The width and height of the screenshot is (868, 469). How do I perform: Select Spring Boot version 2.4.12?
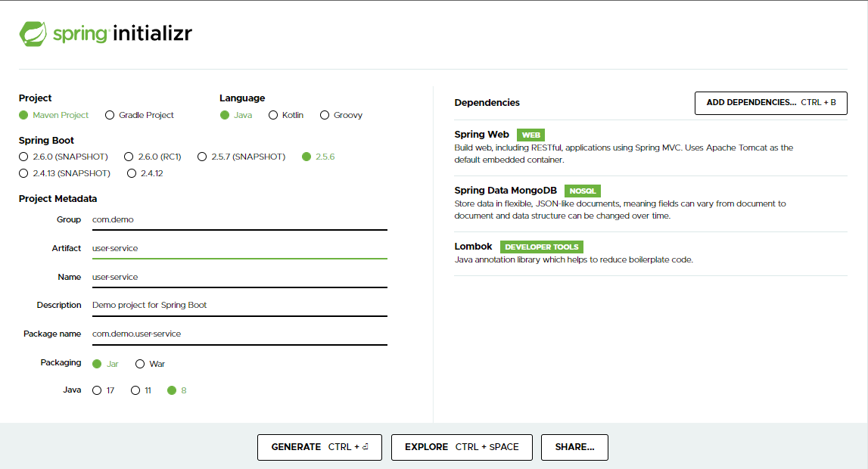point(132,173)
